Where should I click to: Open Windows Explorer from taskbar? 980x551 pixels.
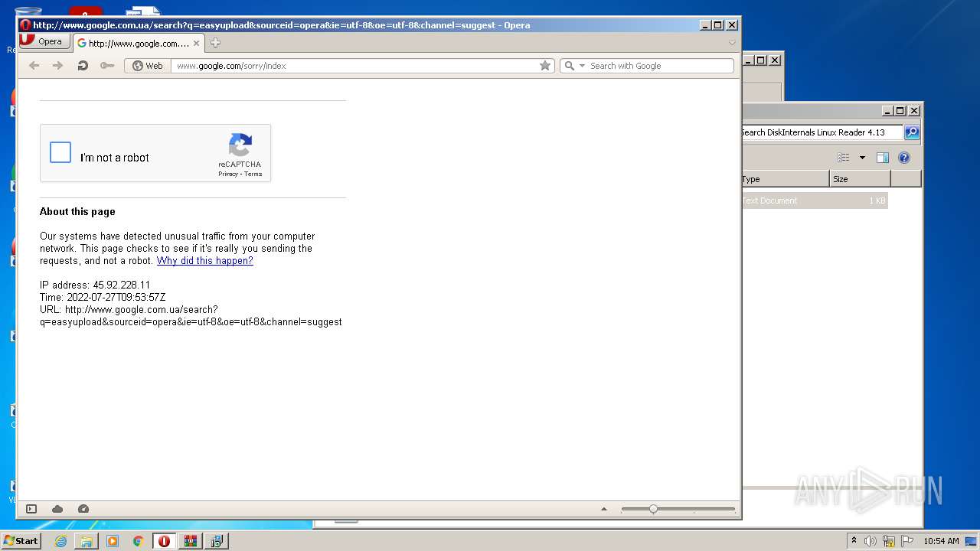[87, 541]
